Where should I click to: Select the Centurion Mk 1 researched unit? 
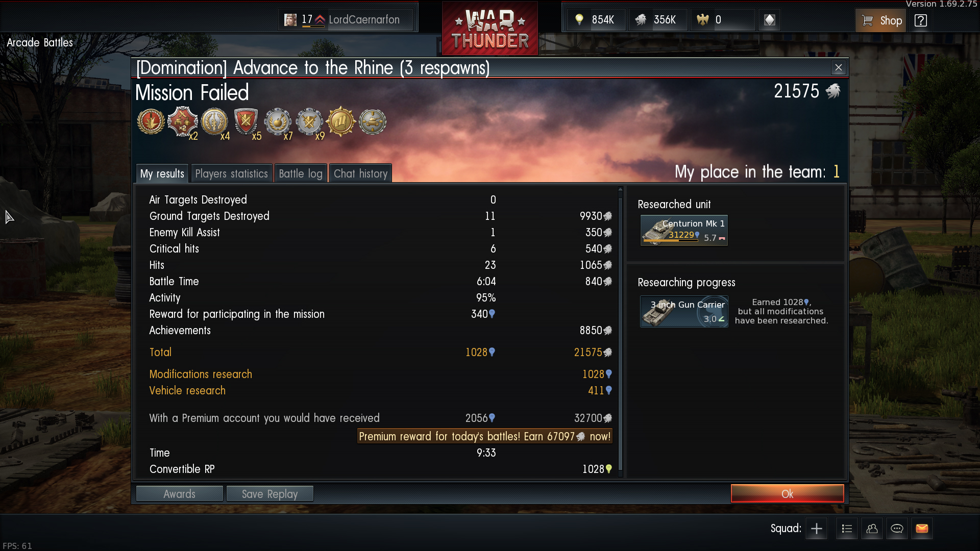pos(684,231)
